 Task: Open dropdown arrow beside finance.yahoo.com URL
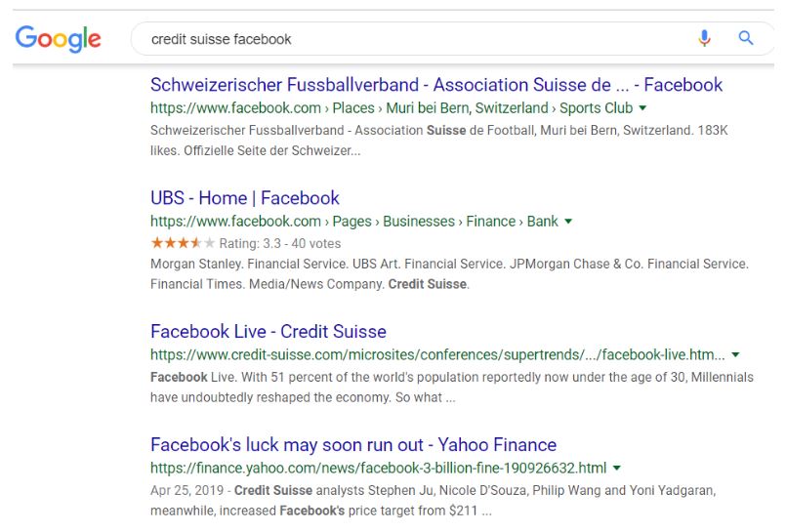click(x=617, y=468)
